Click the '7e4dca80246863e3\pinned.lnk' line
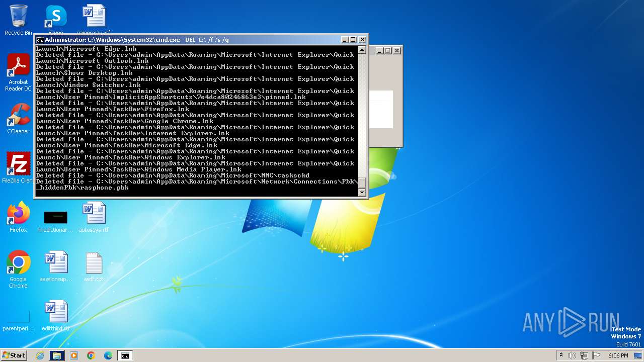The image size is (644, 362). point(171,97)
